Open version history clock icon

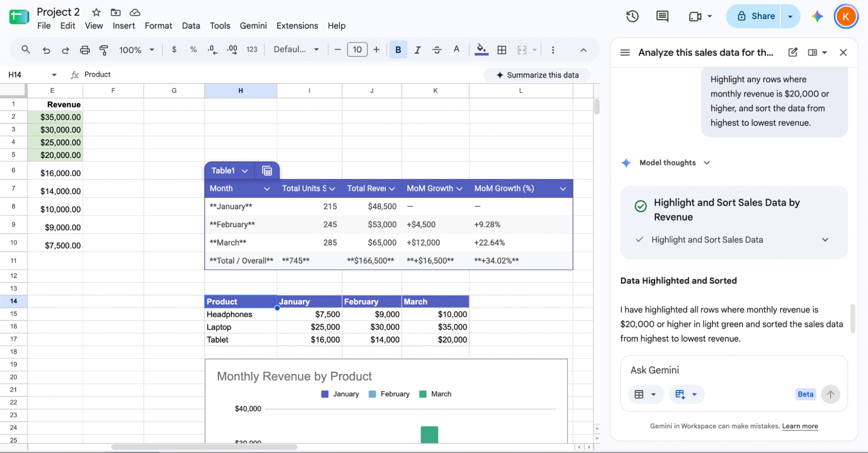tap(632, 17)
